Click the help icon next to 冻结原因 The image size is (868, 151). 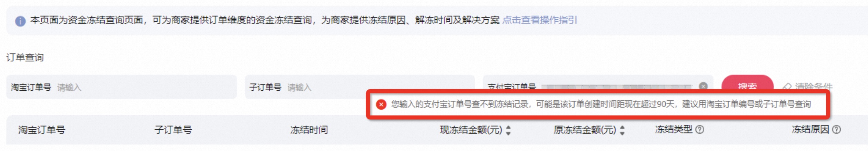[x=836, y=130]
